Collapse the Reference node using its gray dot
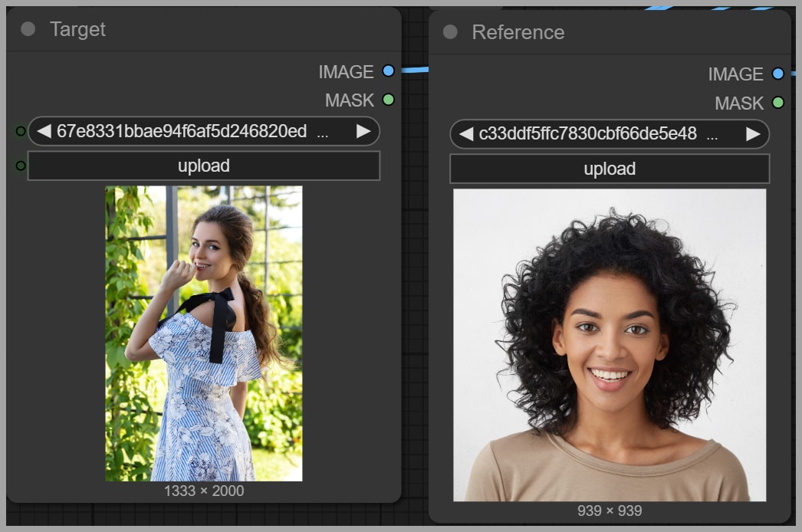802x532 pixels. [x=450, y=32]
